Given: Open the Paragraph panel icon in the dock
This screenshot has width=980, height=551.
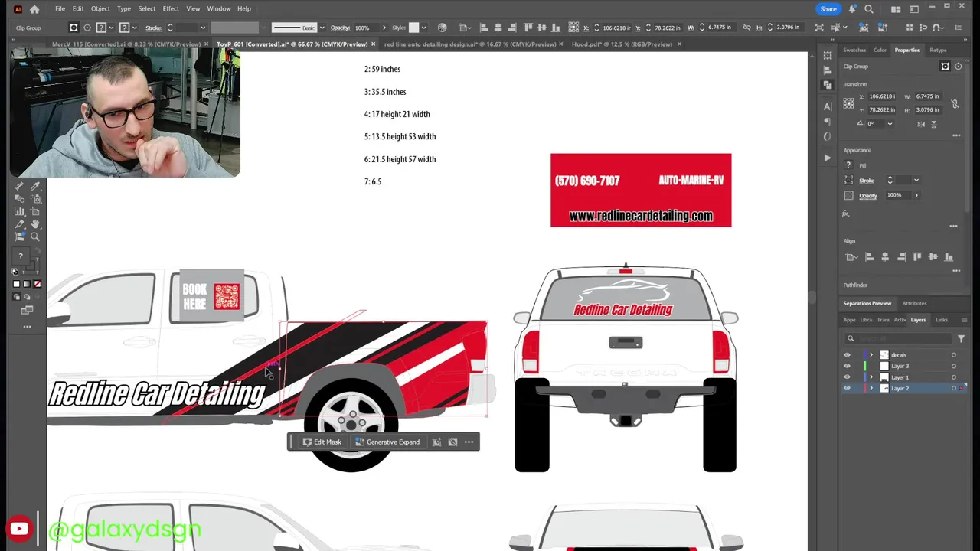Looking at the screenshot, I should click(828, 122).
